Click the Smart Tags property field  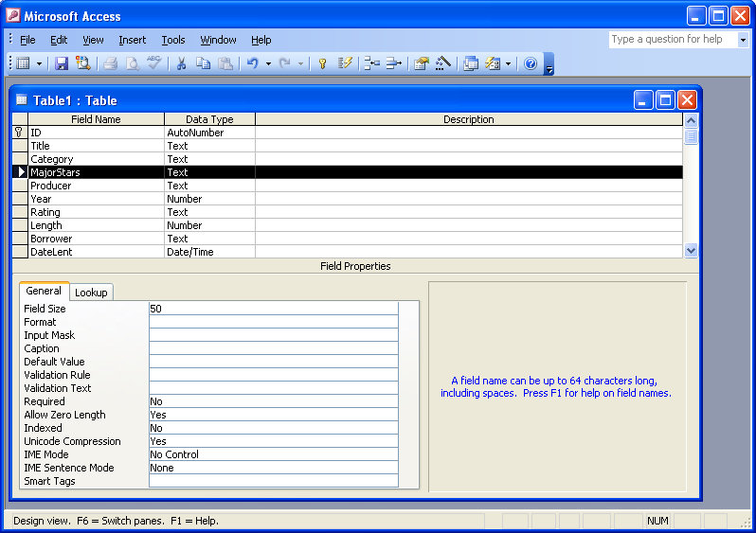pyautogui.click(x=274, y=481)
